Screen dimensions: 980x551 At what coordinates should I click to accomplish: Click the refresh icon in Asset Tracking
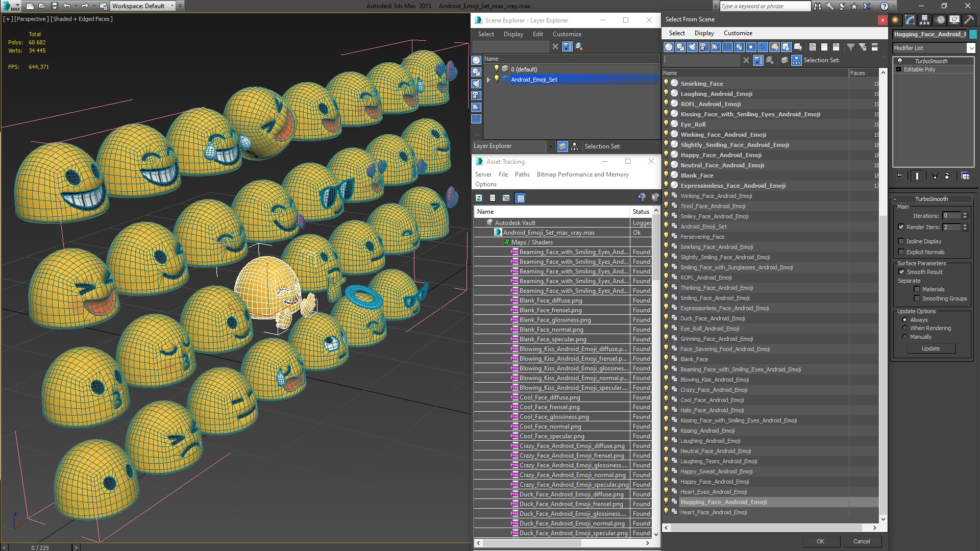click(479, 198)
